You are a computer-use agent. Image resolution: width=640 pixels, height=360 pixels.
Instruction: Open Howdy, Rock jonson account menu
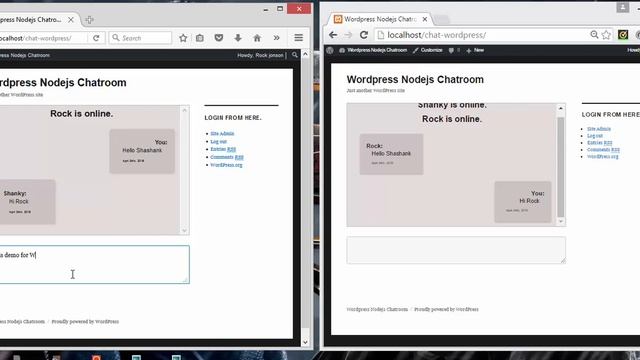pyautogui.click(x=261, y=55)
